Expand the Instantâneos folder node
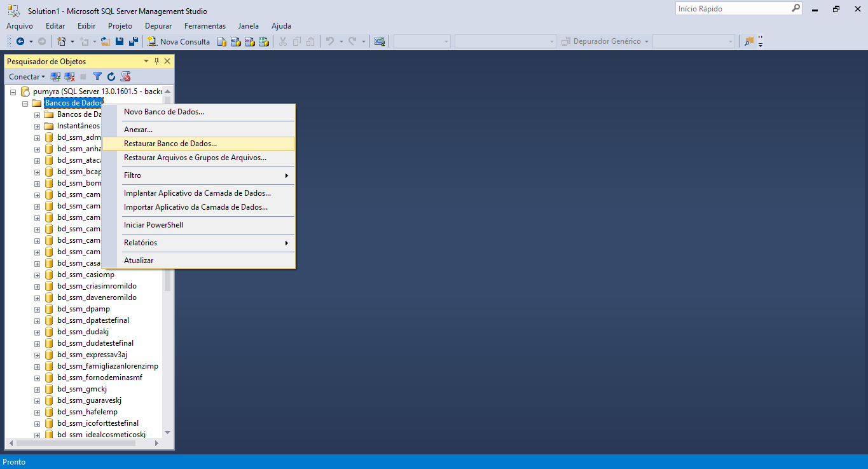Screen dimensions: 868x469 pos(37,126)
